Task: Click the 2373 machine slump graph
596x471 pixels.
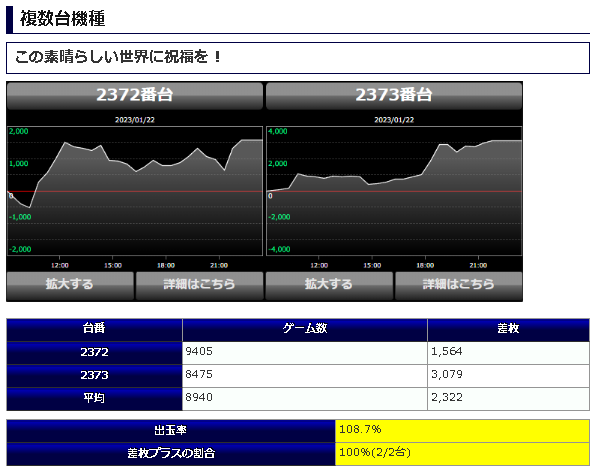Action: tap(394, 191)
